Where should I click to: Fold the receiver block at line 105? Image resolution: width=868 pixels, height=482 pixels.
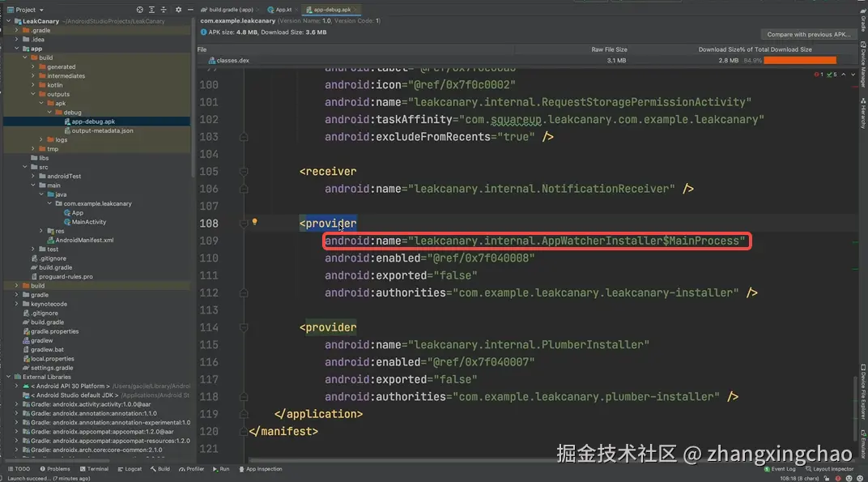(x=244, y=171)
